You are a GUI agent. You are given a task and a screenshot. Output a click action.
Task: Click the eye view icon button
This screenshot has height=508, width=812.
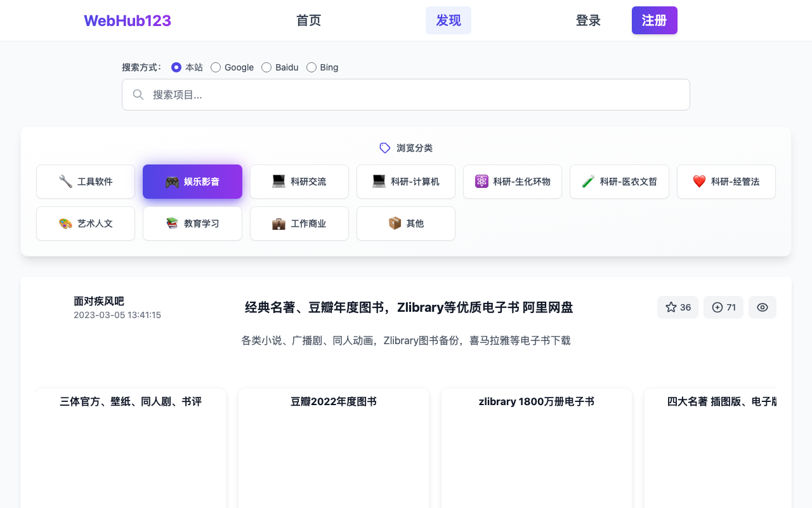point(763,307)
